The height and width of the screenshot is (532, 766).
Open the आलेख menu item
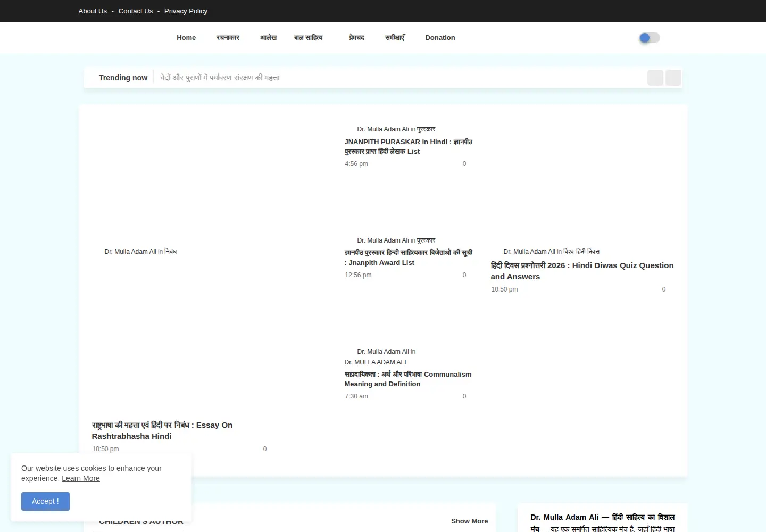point(268,38)
